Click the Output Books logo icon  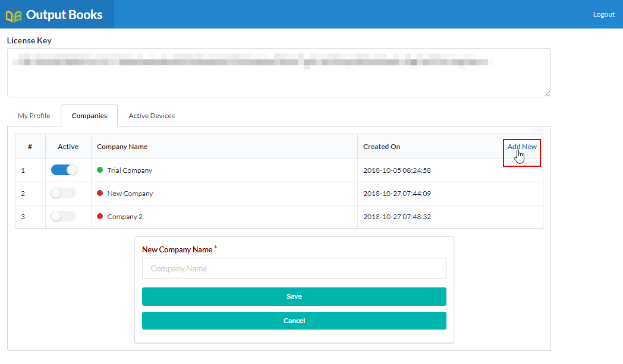[14, 15]
